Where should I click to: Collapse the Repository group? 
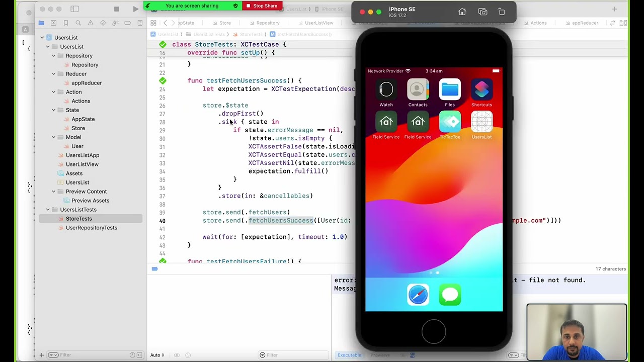54,56
